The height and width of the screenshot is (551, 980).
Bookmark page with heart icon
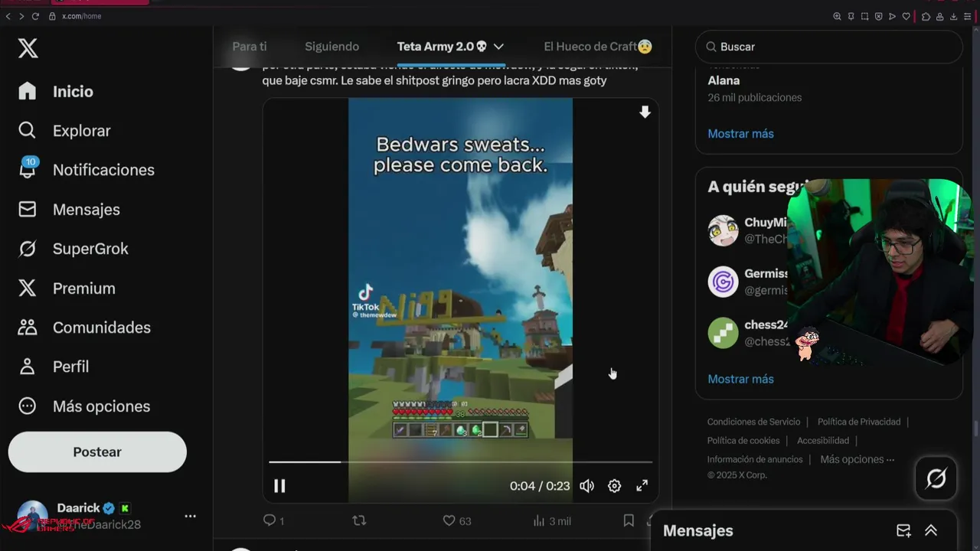pos(906,16)
